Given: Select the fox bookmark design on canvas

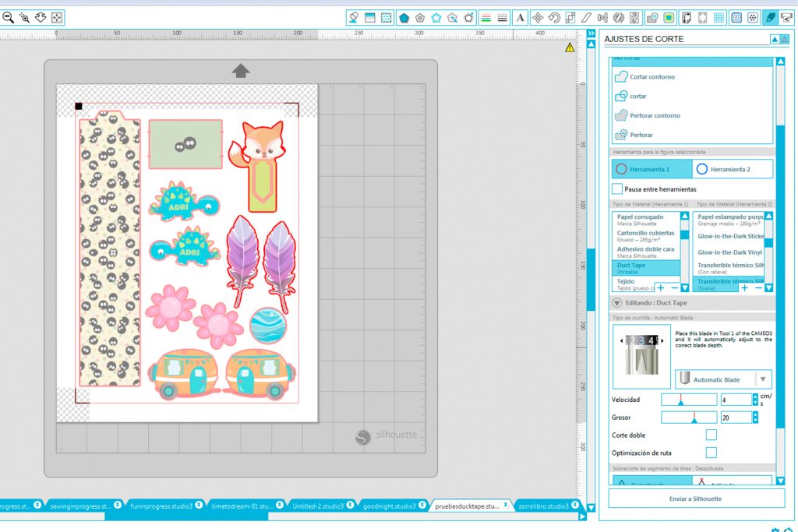Looking at the screenshot, I should (x=259, y=165).
